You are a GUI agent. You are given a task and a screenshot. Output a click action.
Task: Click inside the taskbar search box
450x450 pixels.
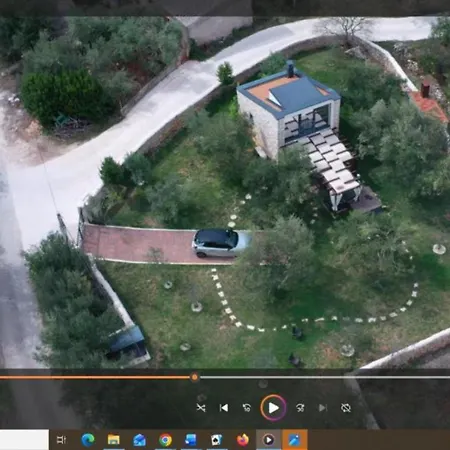24,440
